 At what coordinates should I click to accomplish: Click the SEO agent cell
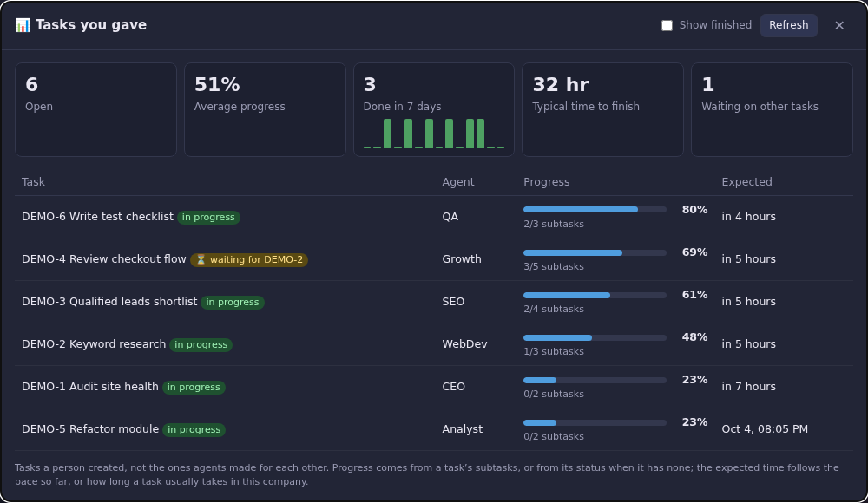(453, 302)
